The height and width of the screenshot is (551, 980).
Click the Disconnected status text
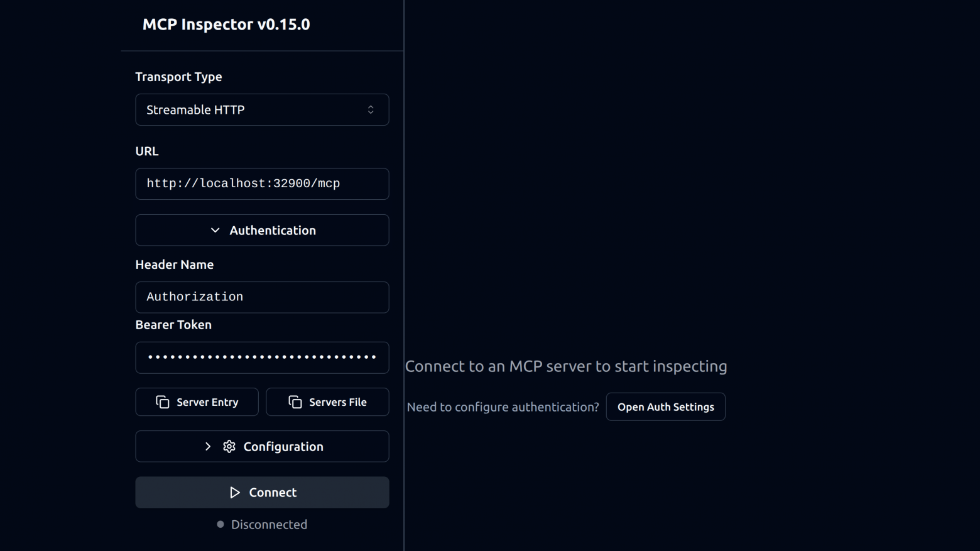pos(269,525)
